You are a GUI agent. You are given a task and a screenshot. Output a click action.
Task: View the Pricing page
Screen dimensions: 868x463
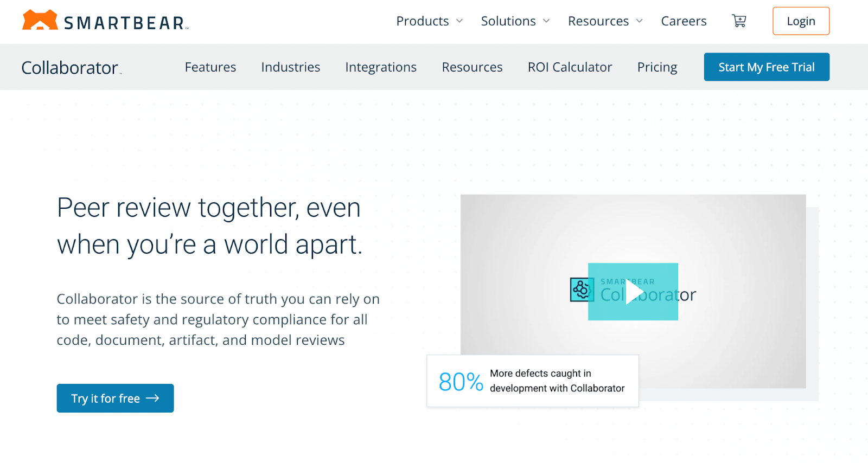657,67
